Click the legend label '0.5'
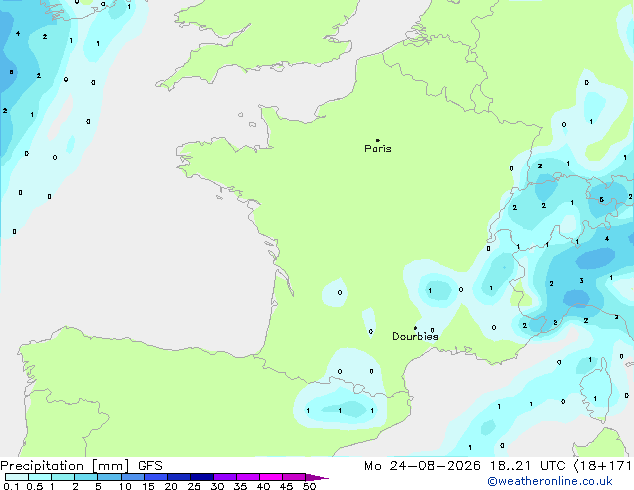Screen dimensions: 634x490 pos(35,486)
